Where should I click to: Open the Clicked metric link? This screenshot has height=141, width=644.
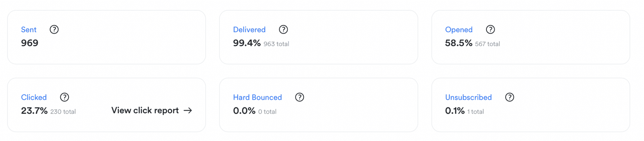[x=34, y=97]
